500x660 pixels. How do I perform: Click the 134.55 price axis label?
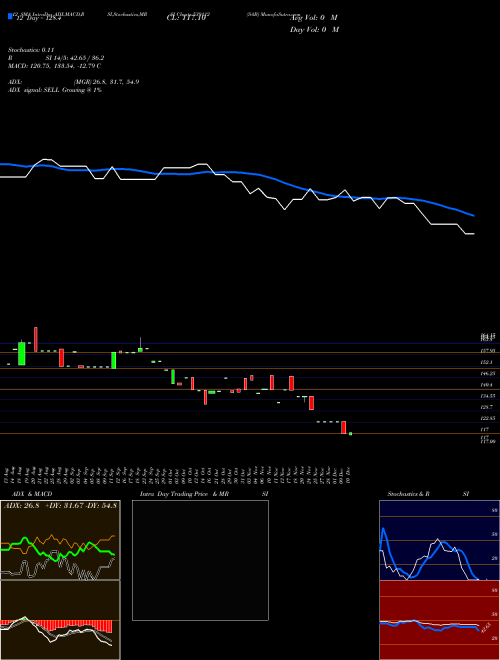[489, 396]
